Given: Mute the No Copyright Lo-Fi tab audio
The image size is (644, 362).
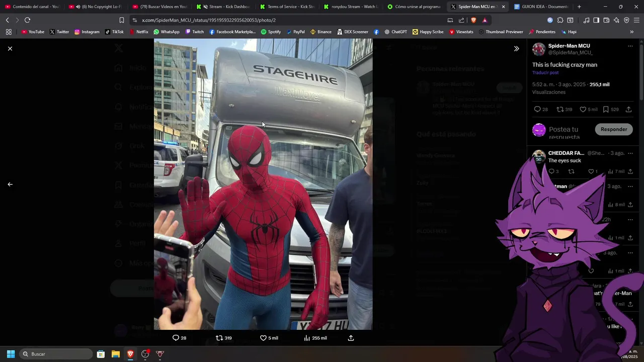Looking at the screenshot, I should click(78, 7).
